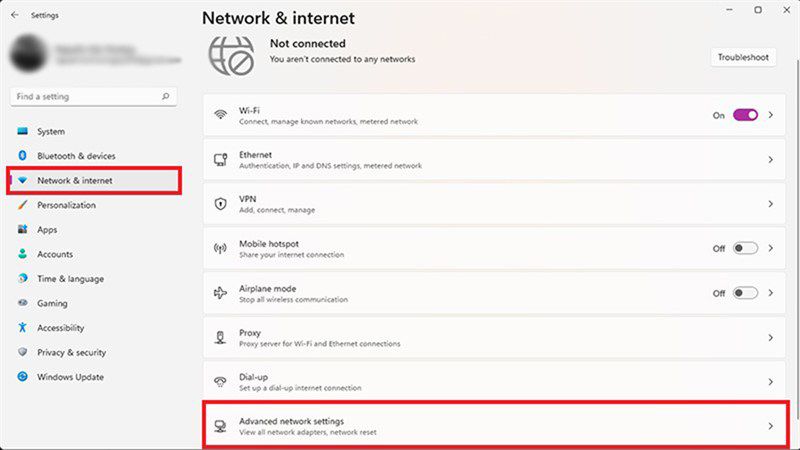The height and width of the screenshot is (450, 800).
Task: Enable the Mobile hotspot switch
Action: [x=745, y=248]
